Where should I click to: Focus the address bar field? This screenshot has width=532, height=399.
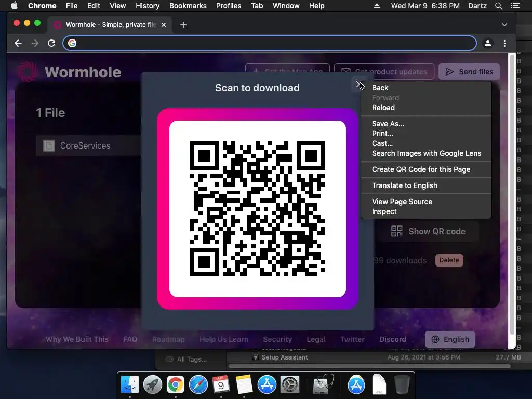[270, 43]
